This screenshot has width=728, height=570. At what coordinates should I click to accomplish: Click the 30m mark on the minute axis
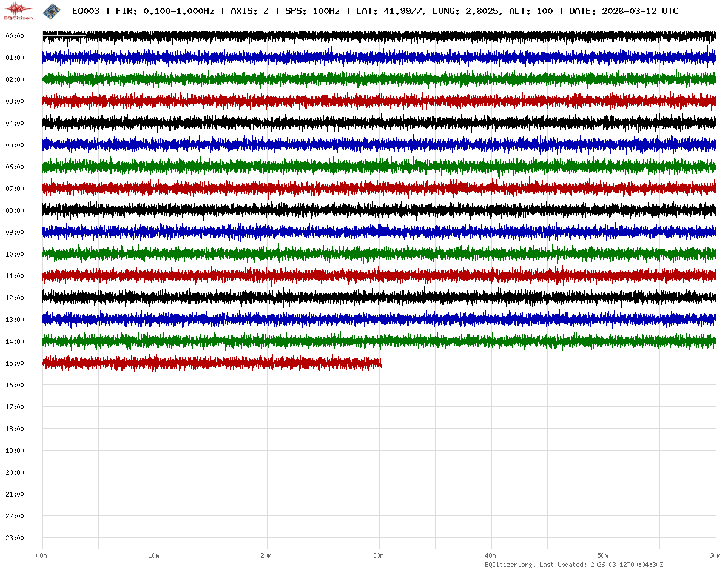tap(379, 555)
